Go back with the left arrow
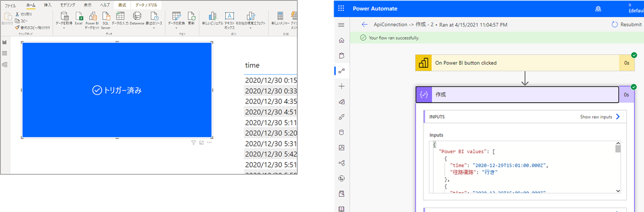 point(365,25)
